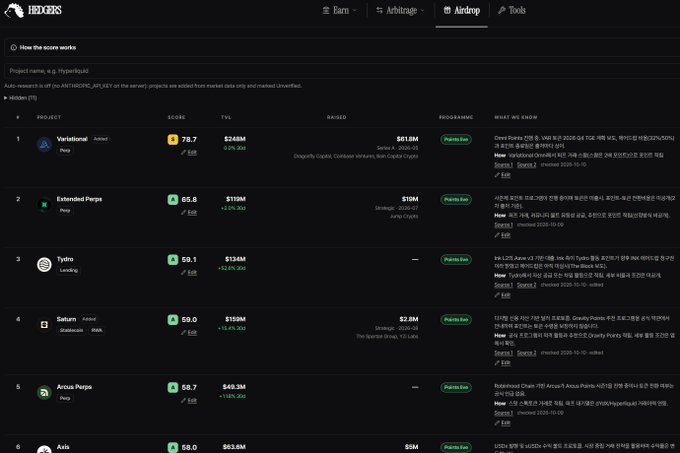Edit the Extended Perps score
680x453 pixels.
point(189,212)
